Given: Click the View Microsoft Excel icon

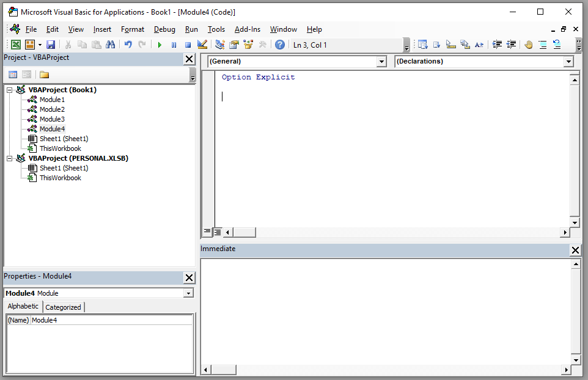Looking at the screenshot, I should tap(15, 44).
